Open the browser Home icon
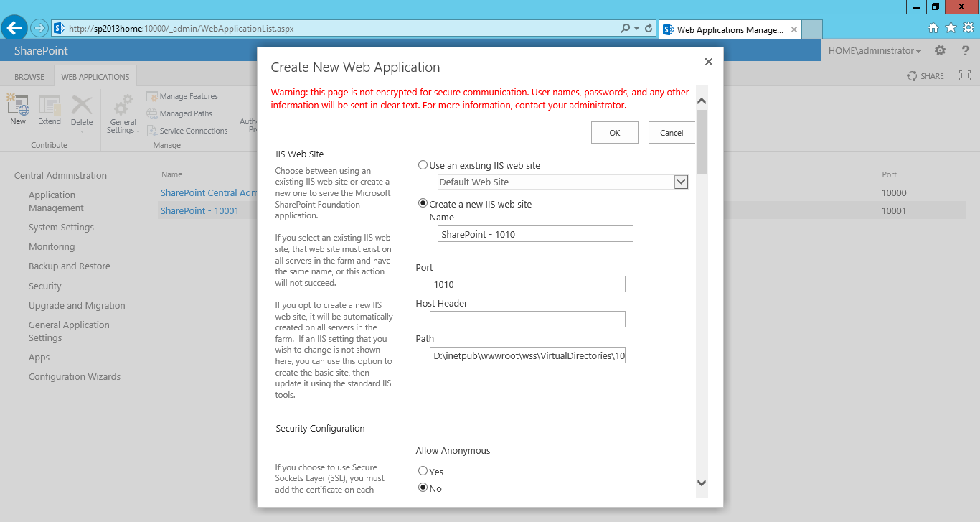The image size is (980, 522). pyautogui.click(x=933, y=28)
